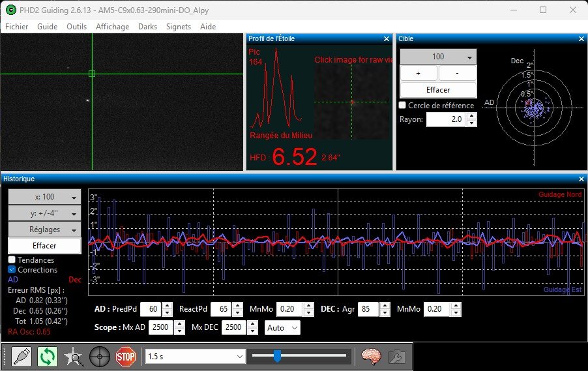Open the Aide menu
This screenshot has width=588, height=371.
[208, 27]
